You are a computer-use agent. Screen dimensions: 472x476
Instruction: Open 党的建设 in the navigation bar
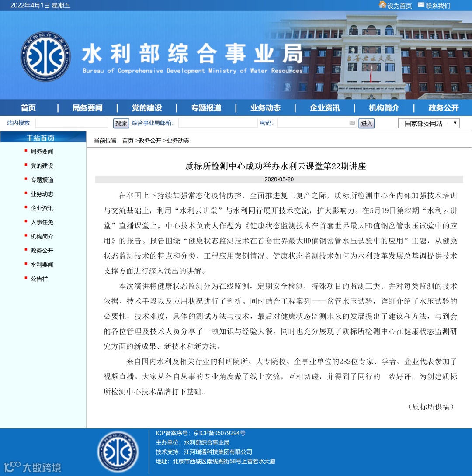pos(147,108)
